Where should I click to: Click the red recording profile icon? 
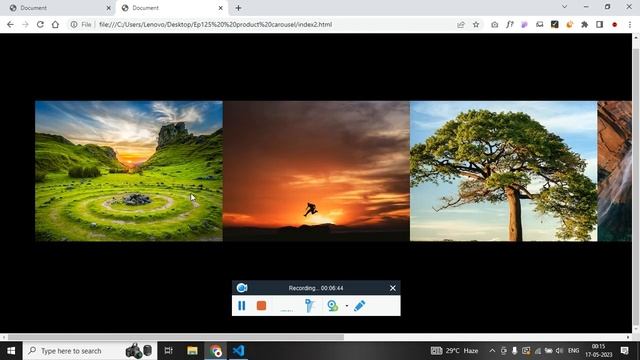coord(615,24)
